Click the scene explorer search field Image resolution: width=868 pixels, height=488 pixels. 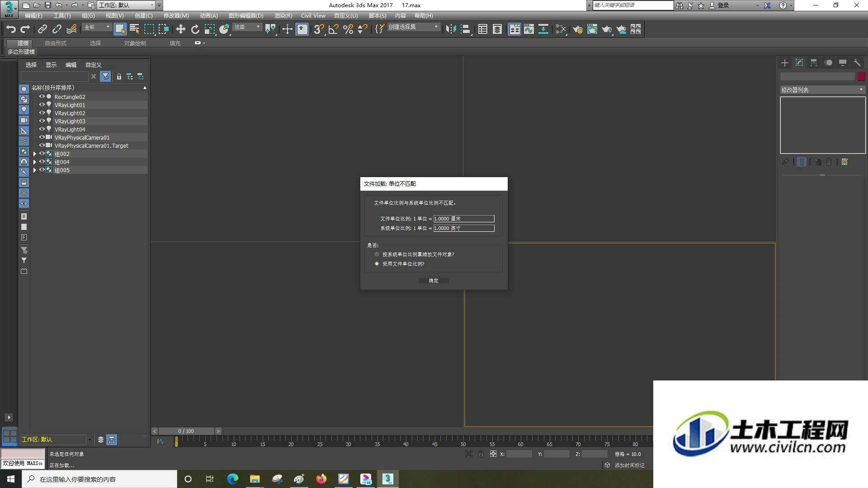(x=55, y=76)
